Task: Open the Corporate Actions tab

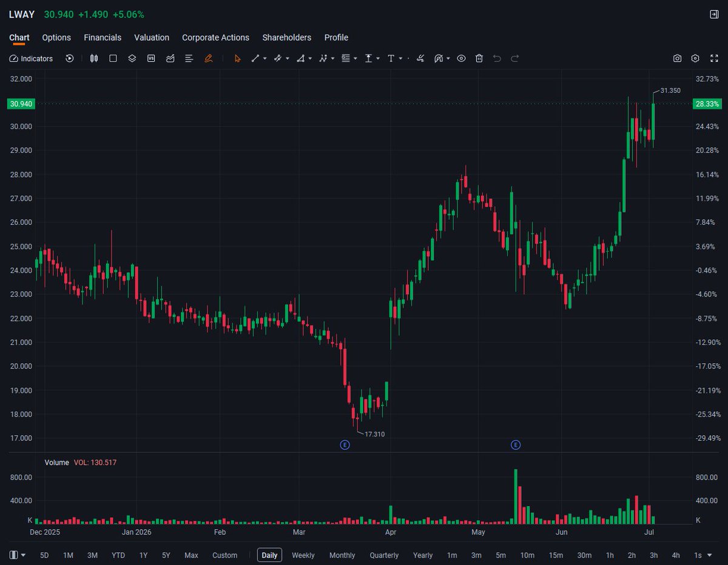Action: point(216,38)
